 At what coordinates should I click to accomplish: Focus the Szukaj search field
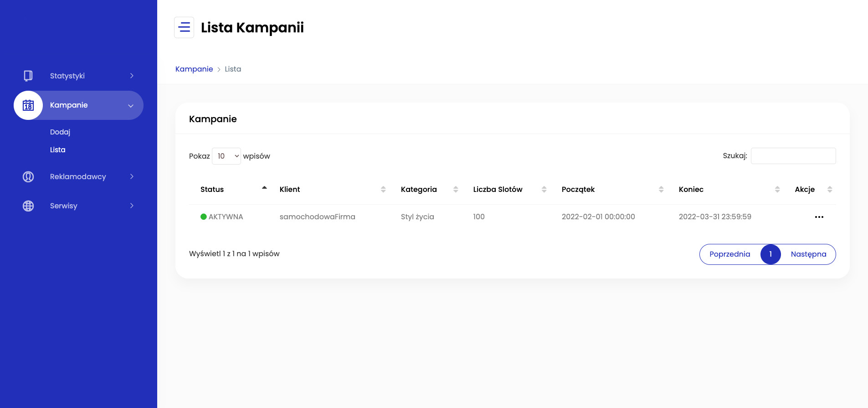pos(793,156)
